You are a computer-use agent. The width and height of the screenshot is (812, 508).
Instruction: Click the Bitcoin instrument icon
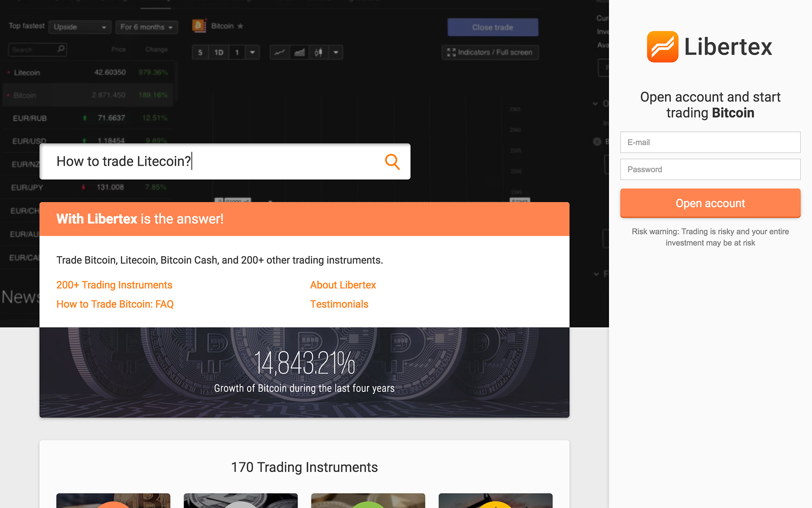pos(199,26)
